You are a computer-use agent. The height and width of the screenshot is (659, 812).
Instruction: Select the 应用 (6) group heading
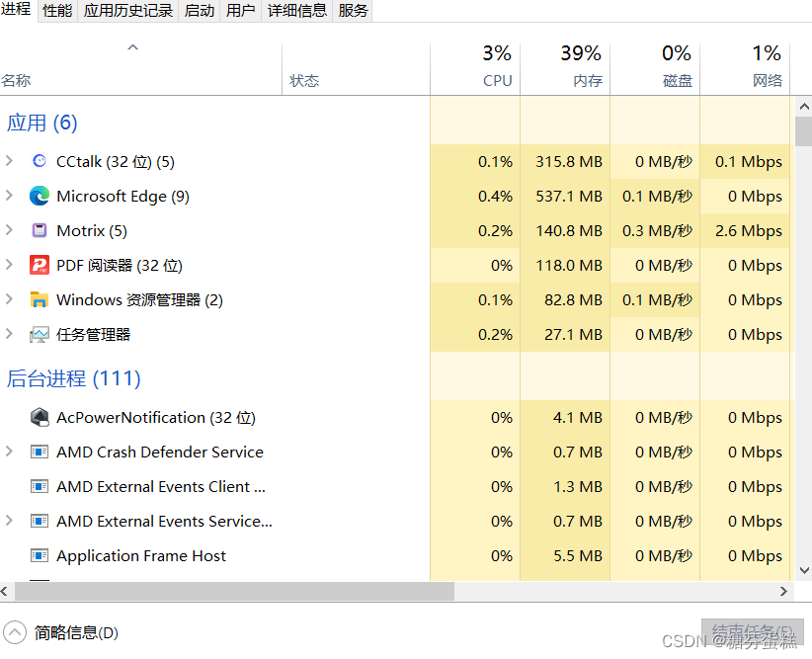[x=41, y=123]
